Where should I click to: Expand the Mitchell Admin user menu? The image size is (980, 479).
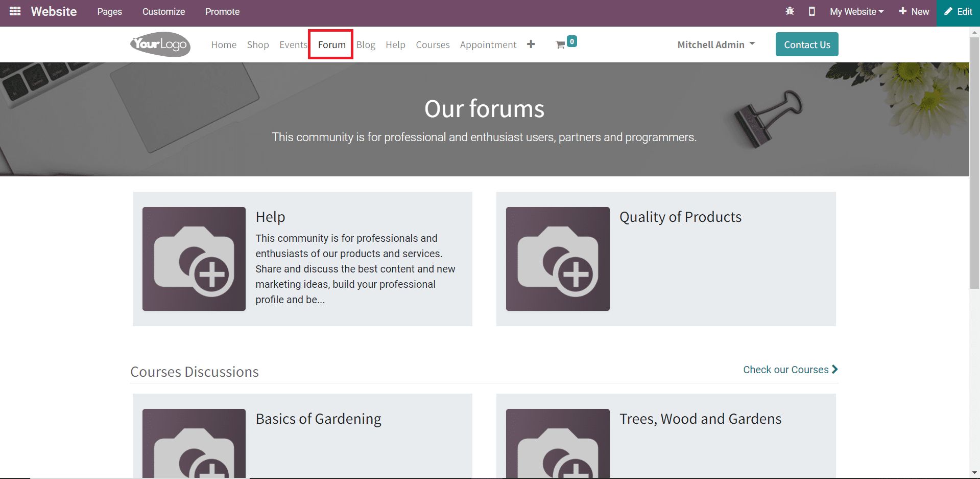(715, 44)
